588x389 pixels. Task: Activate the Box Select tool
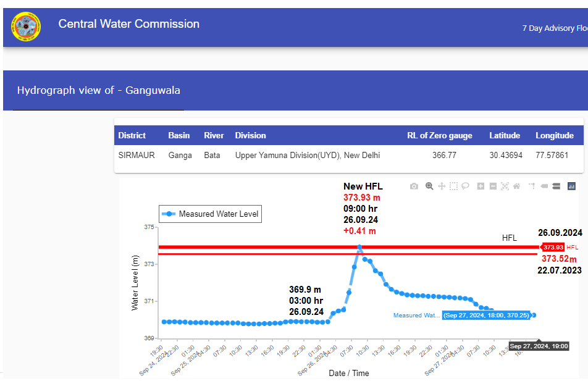(454, 186)
